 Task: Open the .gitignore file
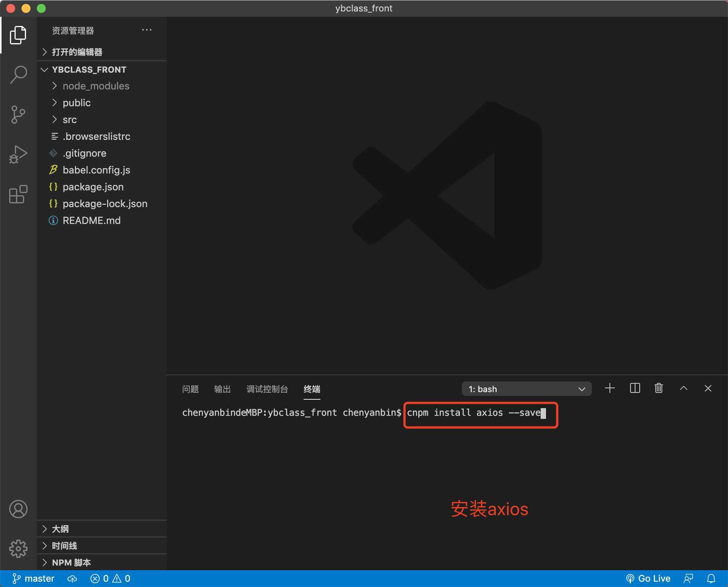(102, 153)
